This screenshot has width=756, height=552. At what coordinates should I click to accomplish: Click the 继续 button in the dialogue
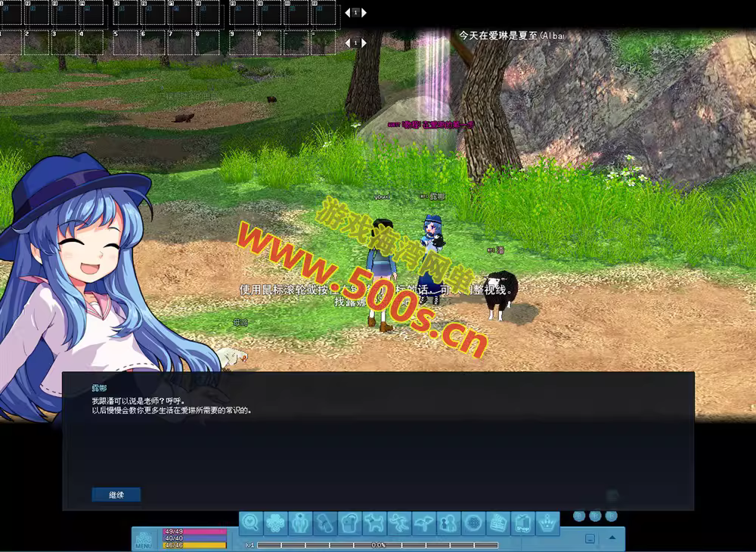coord(116,495)
